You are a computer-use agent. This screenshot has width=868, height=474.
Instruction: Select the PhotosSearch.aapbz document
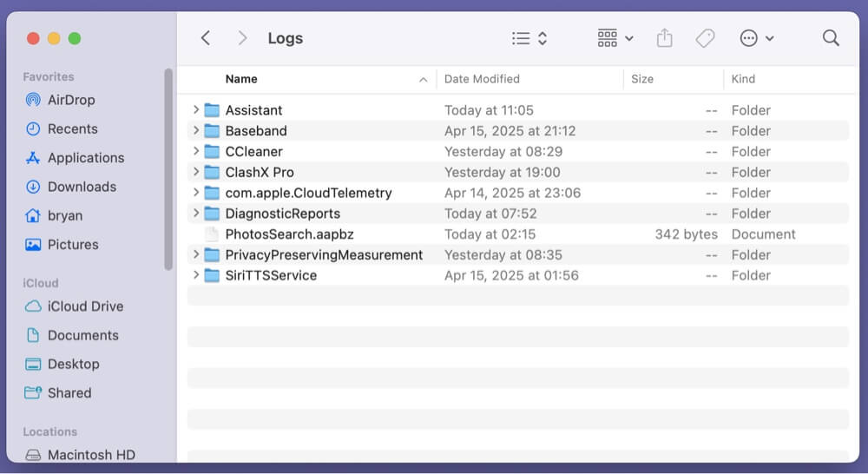tap(289, 234)
